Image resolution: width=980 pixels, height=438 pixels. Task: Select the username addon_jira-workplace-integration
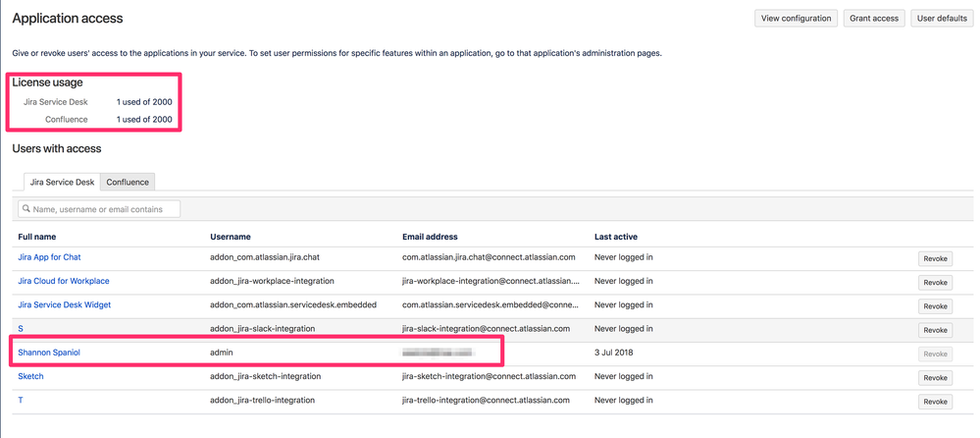click(x=273, y=281)
